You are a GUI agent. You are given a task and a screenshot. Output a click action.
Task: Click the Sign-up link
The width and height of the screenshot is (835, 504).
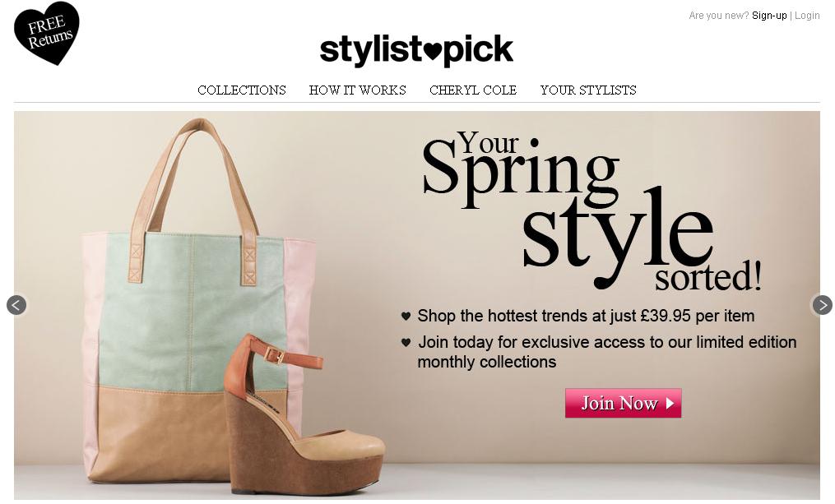click(769, 16)
